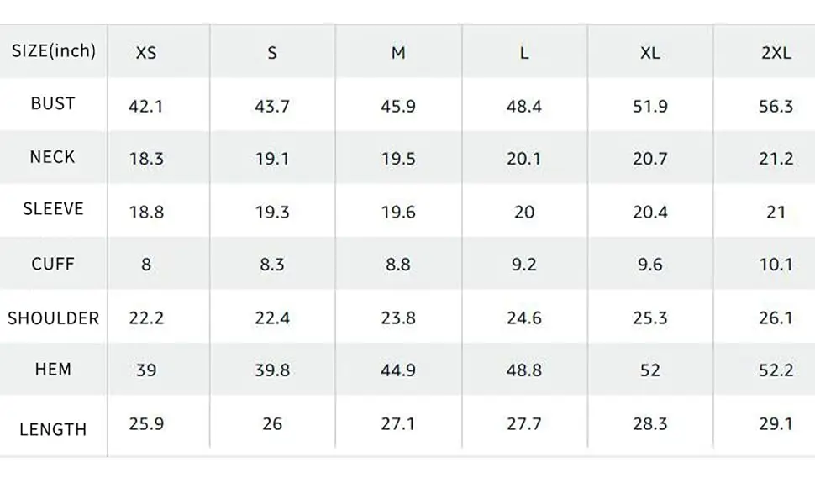Click the CUFF row label
This screenshot has height=504, width=815.
[x=53, y=264]
